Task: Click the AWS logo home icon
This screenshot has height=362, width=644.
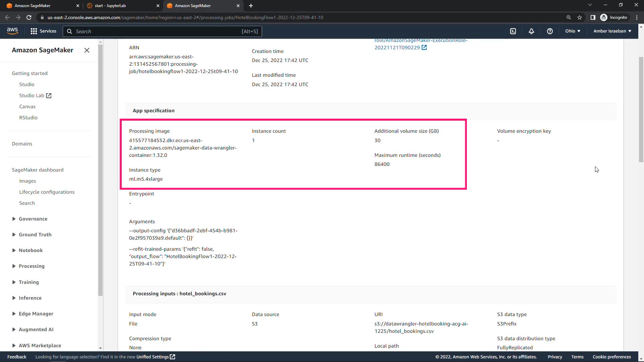Action: 12,31
